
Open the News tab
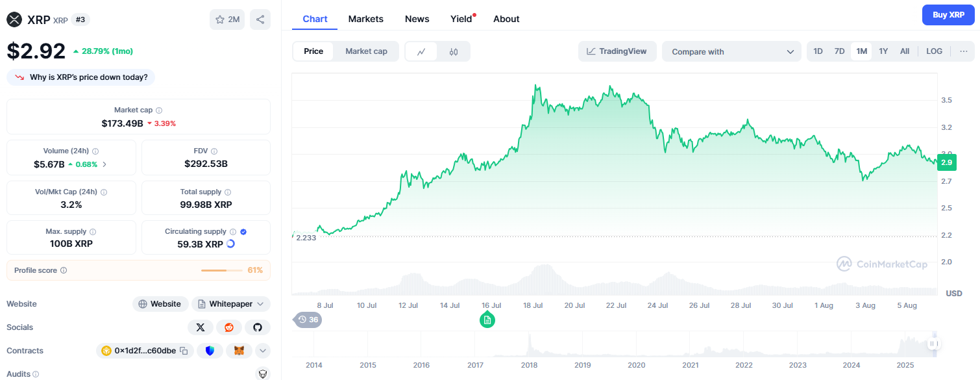click(417, 18)
